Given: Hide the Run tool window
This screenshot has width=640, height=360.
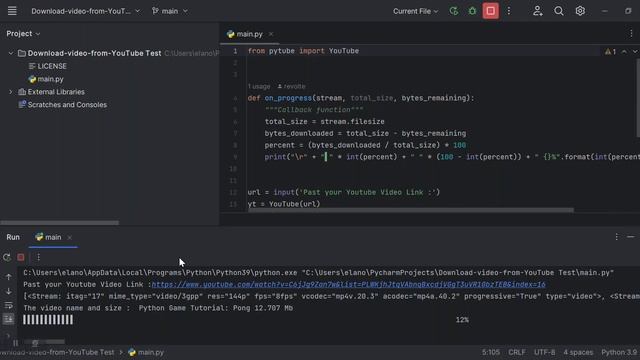Looking at the screenshot, I should coord(631,237).
